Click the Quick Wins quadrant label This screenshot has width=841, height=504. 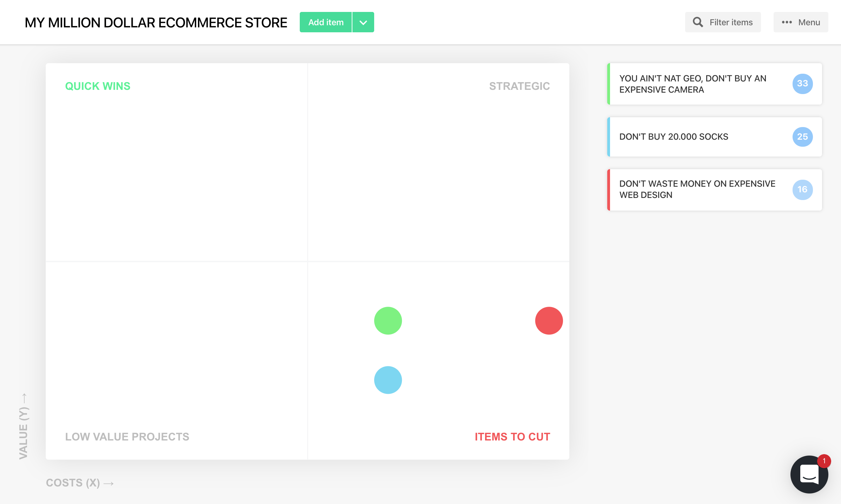[x=98, y=86]
